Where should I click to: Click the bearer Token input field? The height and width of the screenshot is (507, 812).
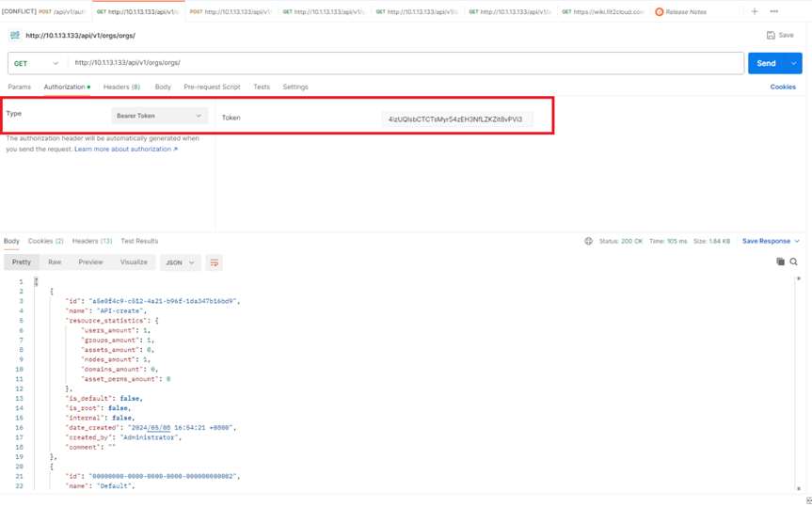pyautogui.click(x=455, y=119)
